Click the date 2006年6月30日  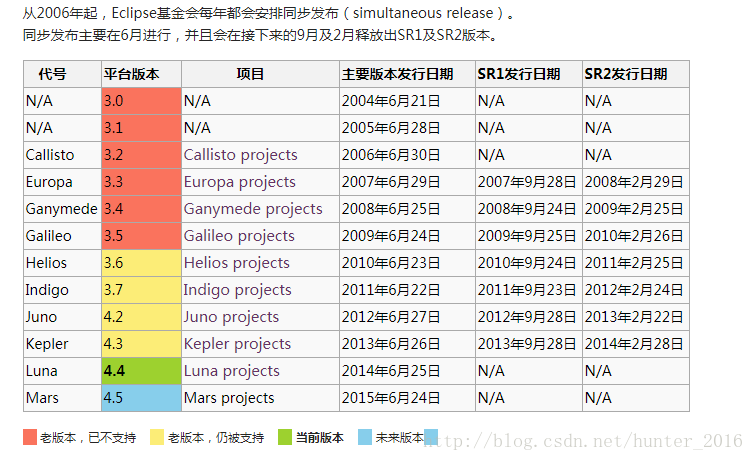coord(391,155)
